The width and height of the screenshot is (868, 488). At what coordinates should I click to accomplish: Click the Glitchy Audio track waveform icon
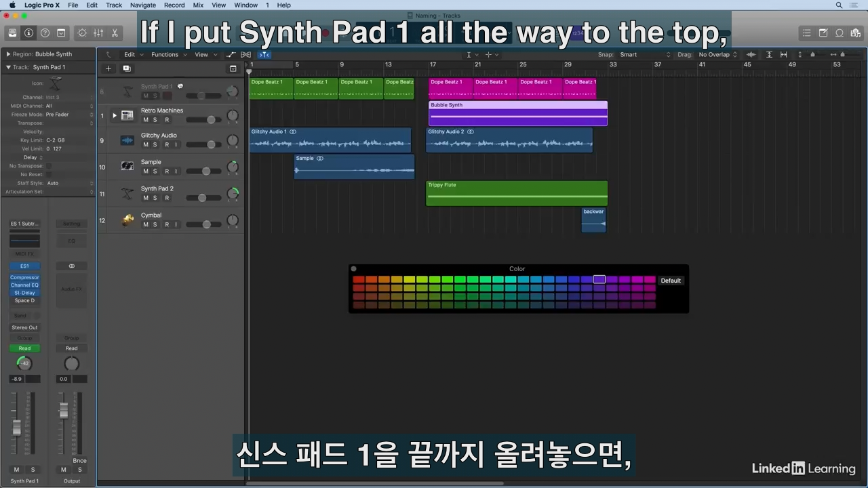(127, 140)
